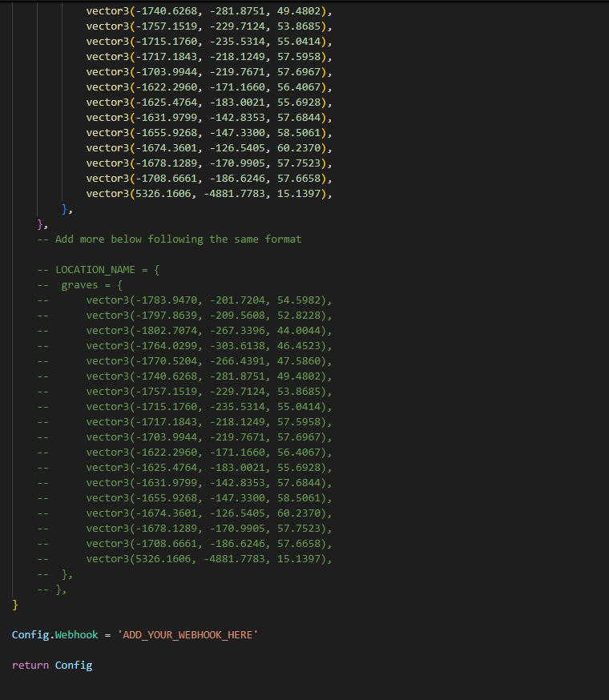
Task: Click the uncommented vector3(5326.1606, -4881.7783, 15.1397) line
Action: (209, 194)
